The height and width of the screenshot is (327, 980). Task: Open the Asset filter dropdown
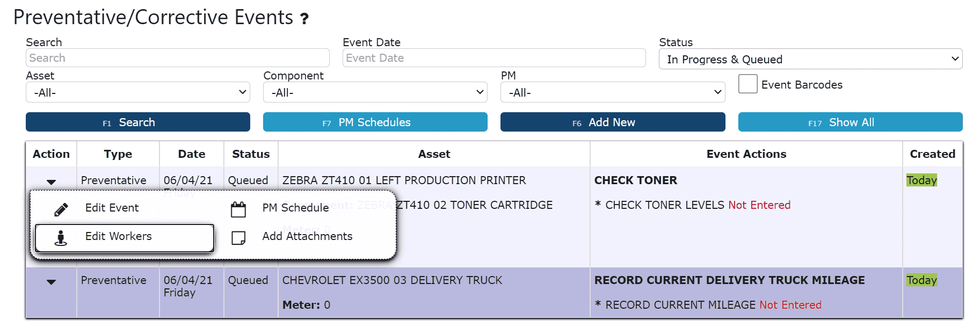pyautogui.click(x=138, y=92)
